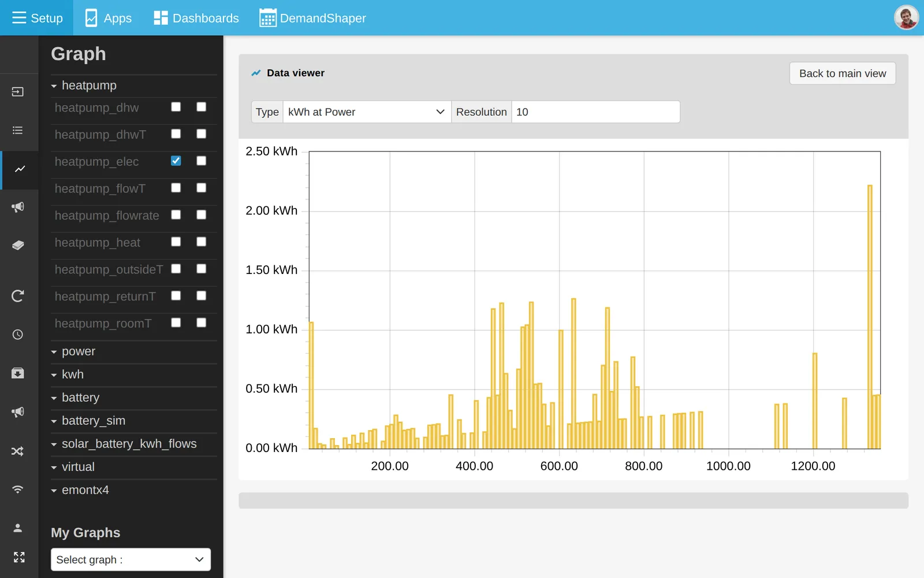Image resolution: width=924 pixels, height=578 pixels.
Task: Click the user avatar in top bar
Action: click(x=906, y=17)
